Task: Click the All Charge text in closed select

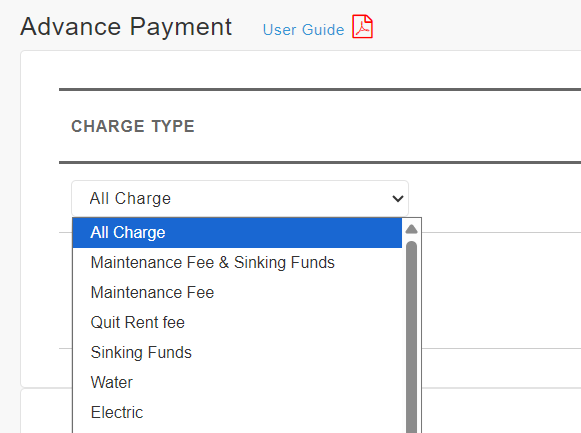Action: 130,199
